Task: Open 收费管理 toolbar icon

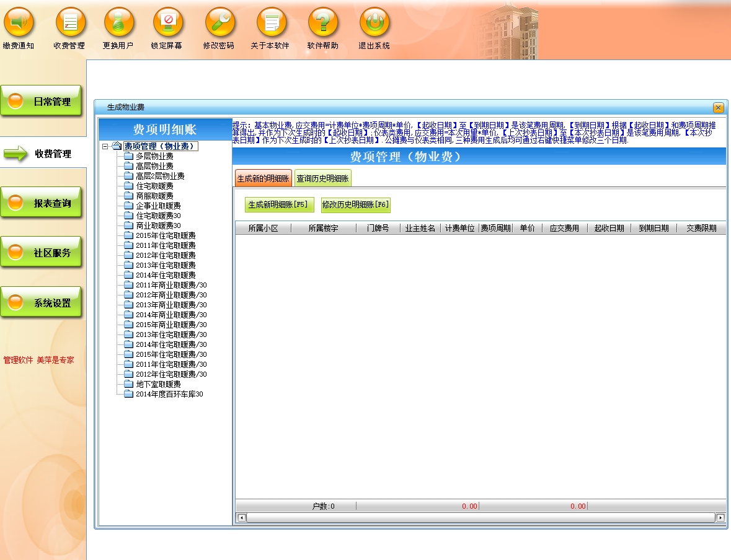Action: tap(70, 24)
